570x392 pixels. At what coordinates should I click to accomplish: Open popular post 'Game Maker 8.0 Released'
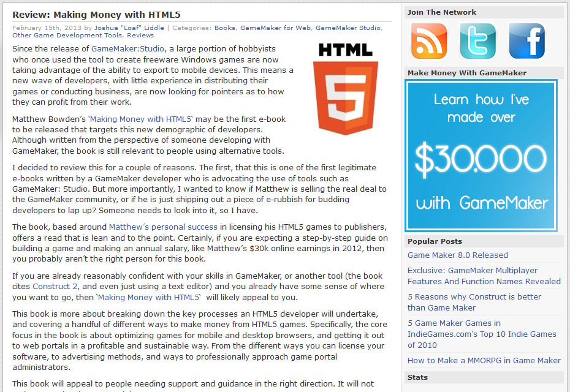click(x=458, y=255)
